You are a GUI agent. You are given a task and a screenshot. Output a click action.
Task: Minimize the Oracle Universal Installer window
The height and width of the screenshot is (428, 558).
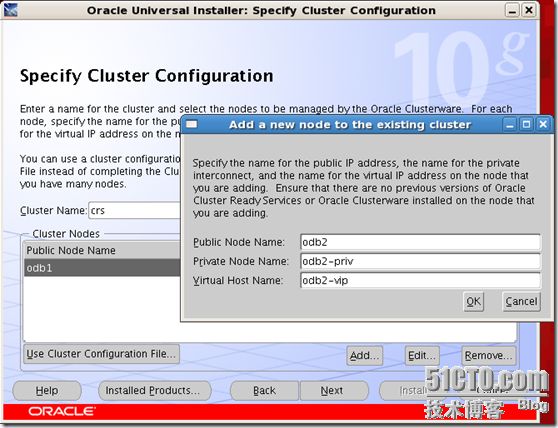(x=512, y=10)
